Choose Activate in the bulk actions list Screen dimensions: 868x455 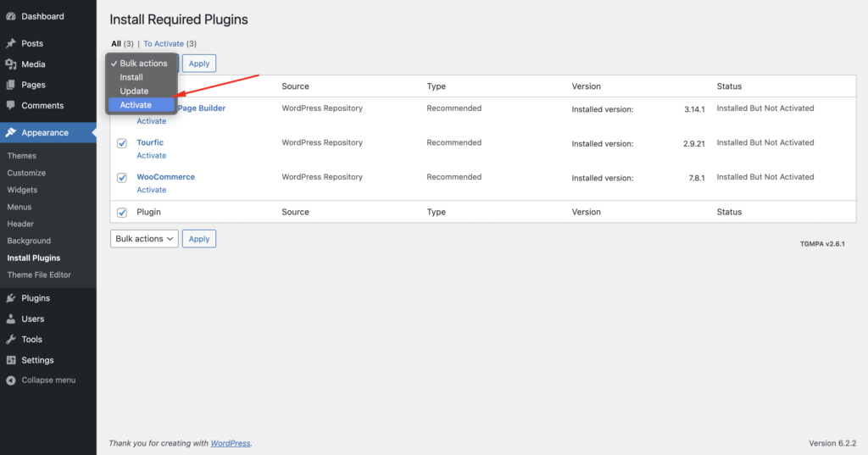(142, 104)
